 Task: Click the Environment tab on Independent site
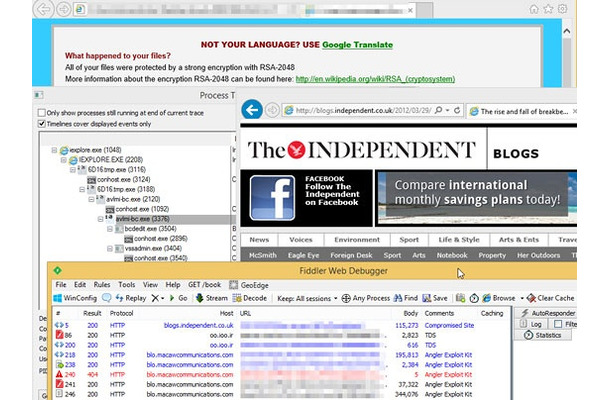click(x=357, y=240)
